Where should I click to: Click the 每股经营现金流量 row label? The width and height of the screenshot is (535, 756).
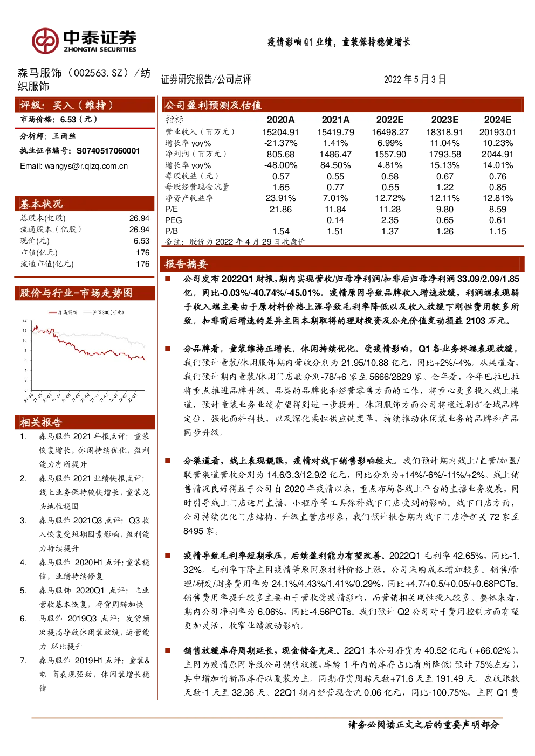coord(197,187)
